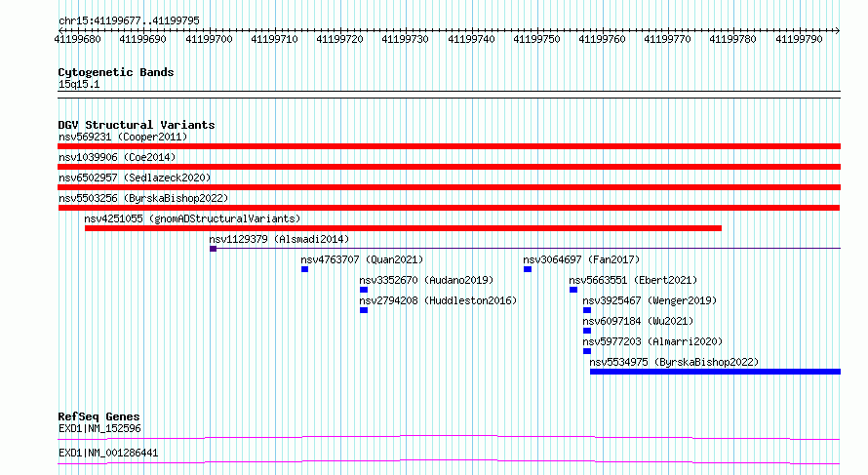Click the EXD1|NM_152596 gene track line
Image resolution: width=868 pixels, height=475 pixels.
click(449, 437)
